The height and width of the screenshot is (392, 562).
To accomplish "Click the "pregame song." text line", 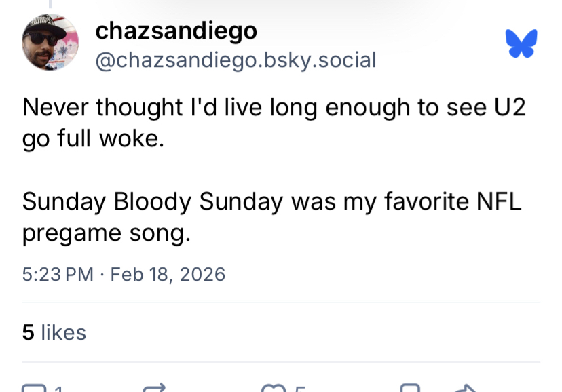I will click(x=107, y=233).
